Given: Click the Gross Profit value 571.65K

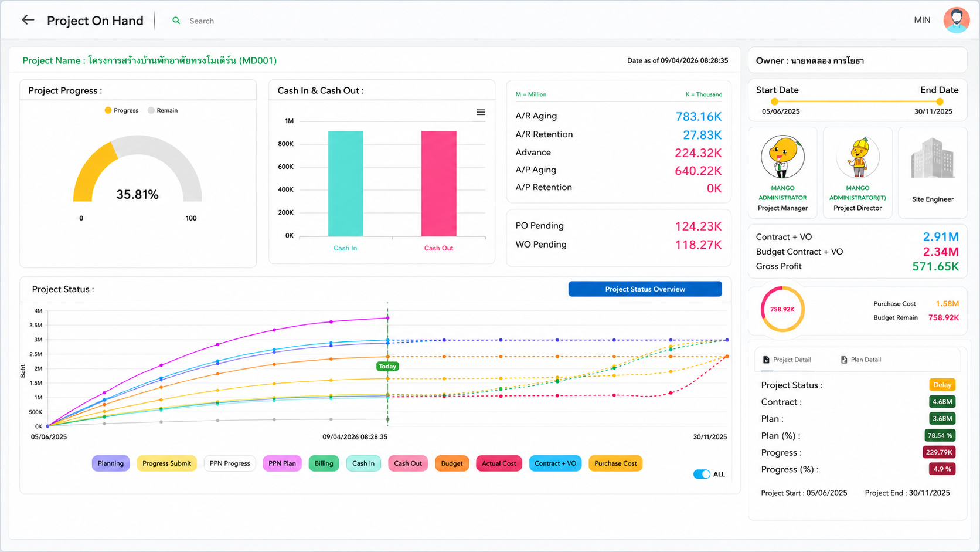Looking at the screenshot, I should (935, 266).
